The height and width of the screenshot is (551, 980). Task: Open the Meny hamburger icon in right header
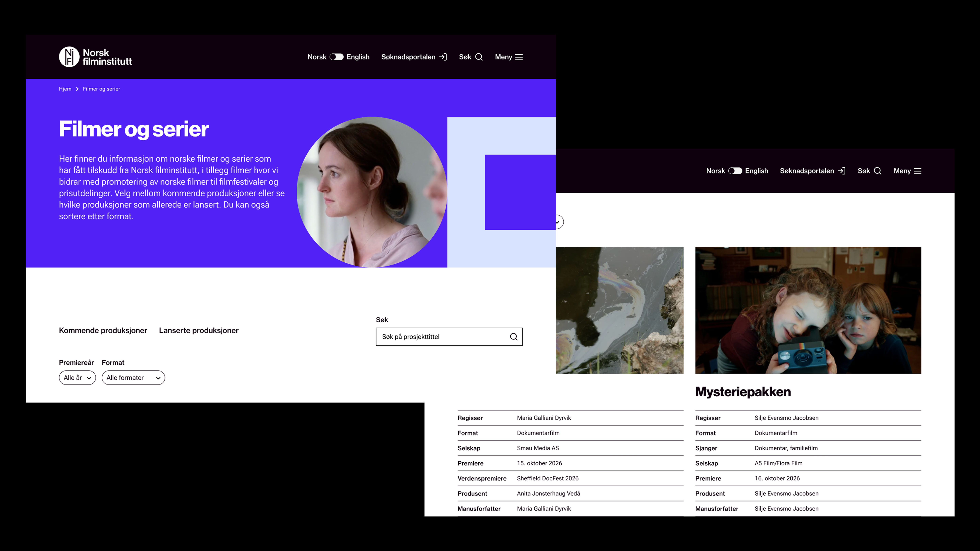point(918,171)
